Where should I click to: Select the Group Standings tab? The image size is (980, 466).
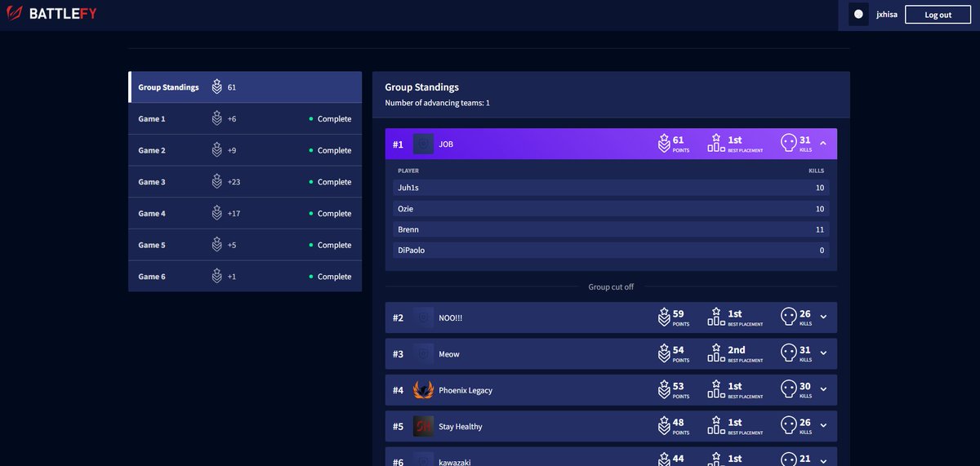point(245,87)
